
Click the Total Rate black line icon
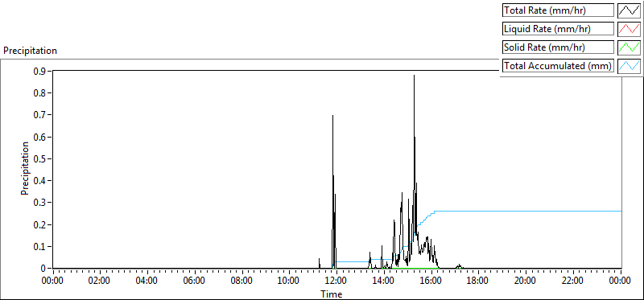point(630,10)
